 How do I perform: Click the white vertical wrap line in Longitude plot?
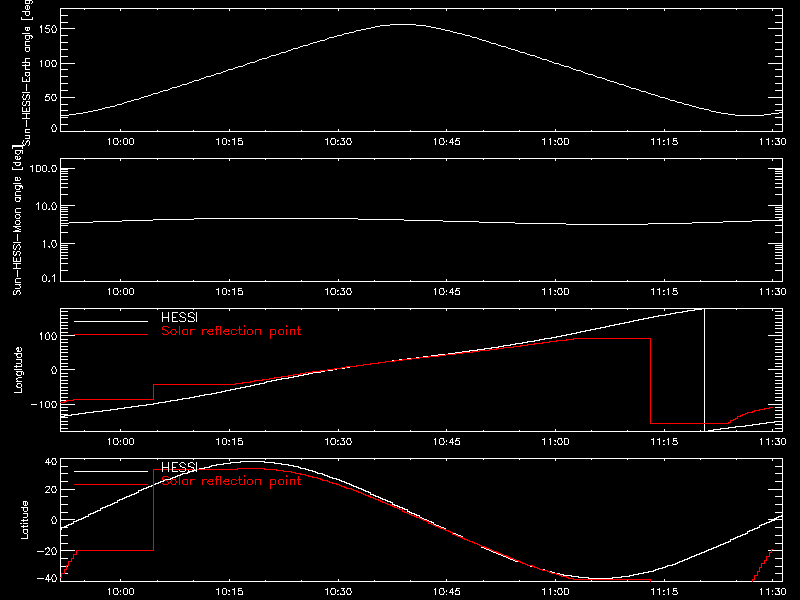coord(705,370)
